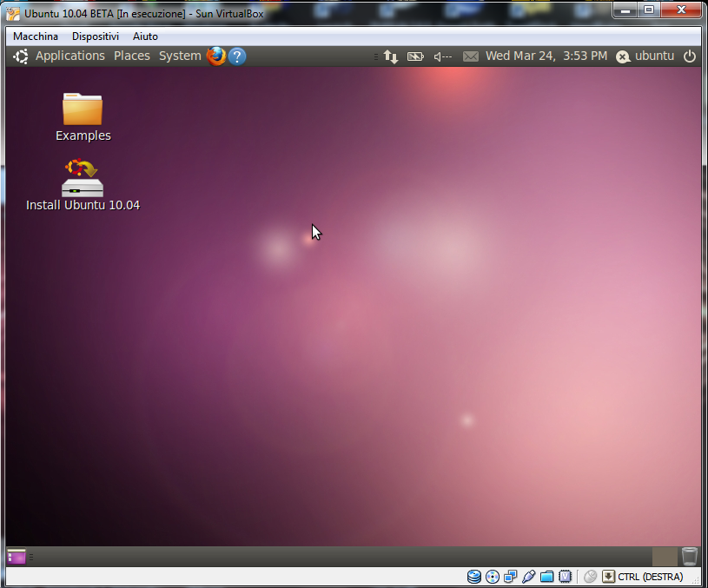708x588 pixels.
Task: Click the Ubuntu logo icon in panel
Action: (21, 56)
